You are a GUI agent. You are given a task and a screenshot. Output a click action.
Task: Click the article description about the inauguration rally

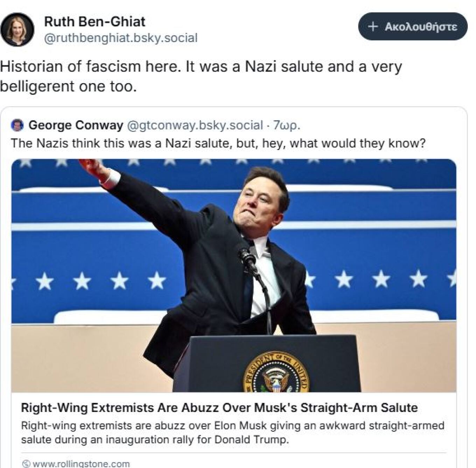(x=232, y=432)
